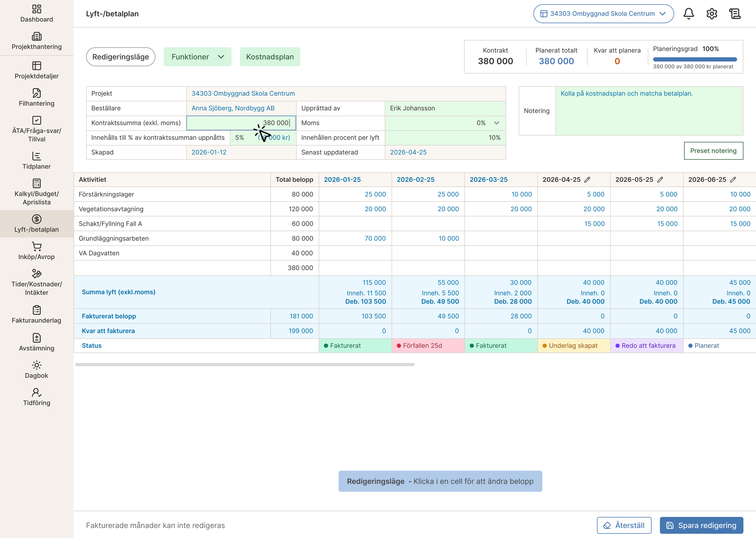This screenshot has height=538, width=756.
Task: Open the Dashboard sidebar item
Action: [x=36, y=14]
